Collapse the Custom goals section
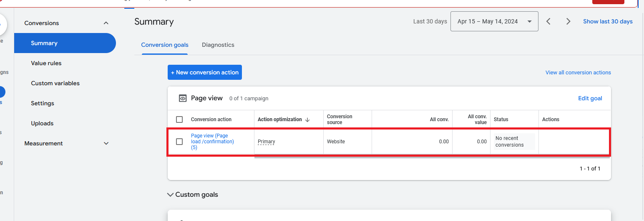The width and height of the screenshot is (644, 221). pyautogui.click(x=170, y=195)
